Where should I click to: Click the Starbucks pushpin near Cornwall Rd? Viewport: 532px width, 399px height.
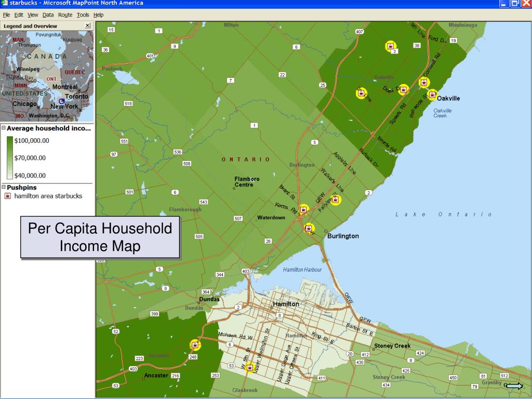[424, 82]
